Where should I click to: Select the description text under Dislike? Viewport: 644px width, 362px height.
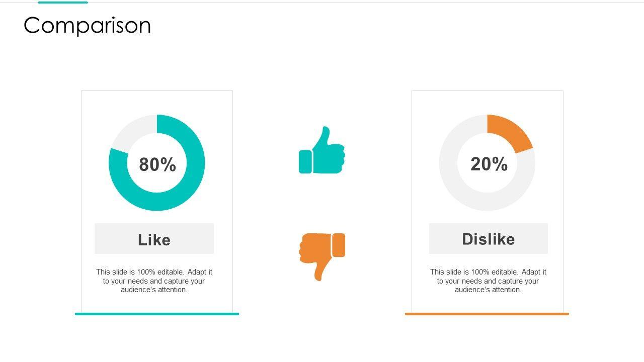[x=488, y=281]
